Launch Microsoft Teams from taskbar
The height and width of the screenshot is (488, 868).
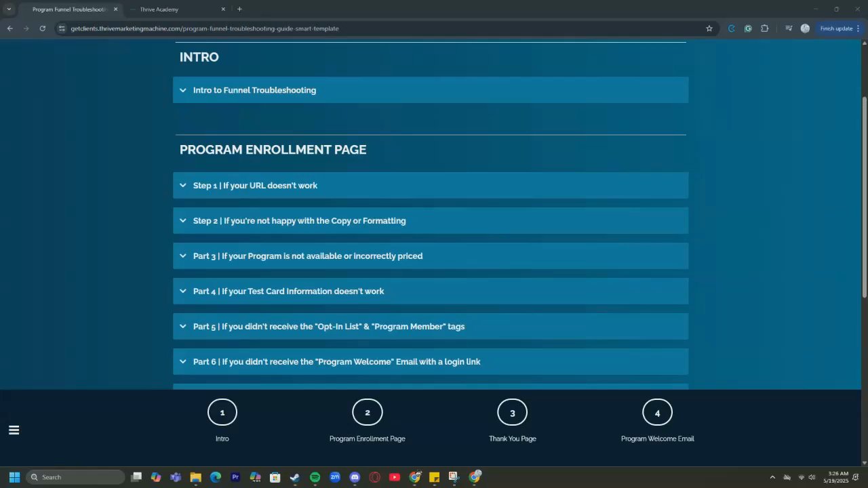176,477
